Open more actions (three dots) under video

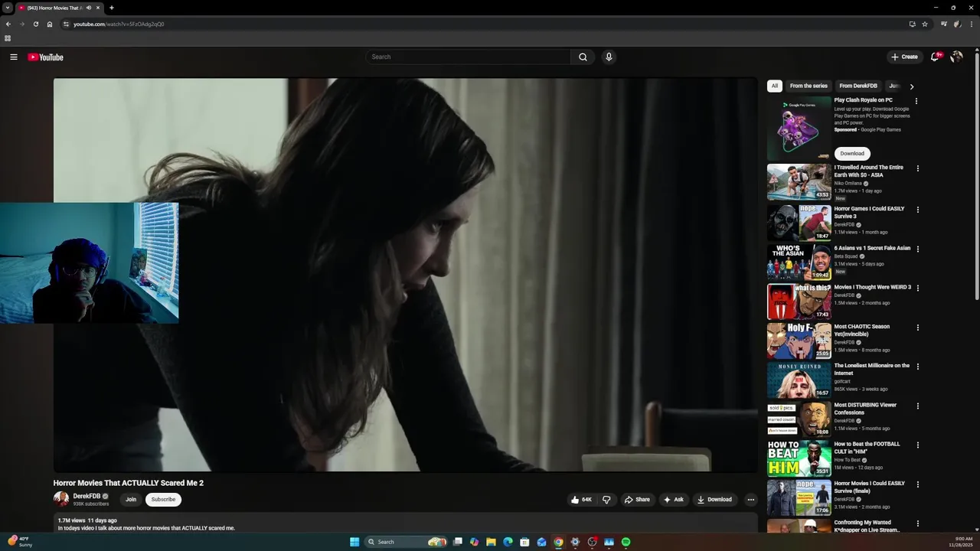tap(750, 500)
